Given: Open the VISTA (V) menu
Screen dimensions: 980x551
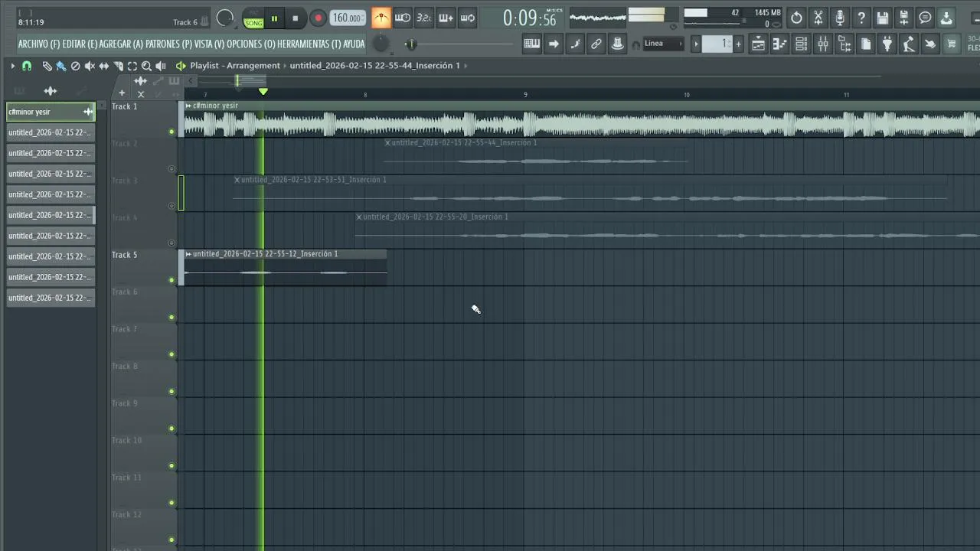Looking at the screenshot, I should (209, 44).
